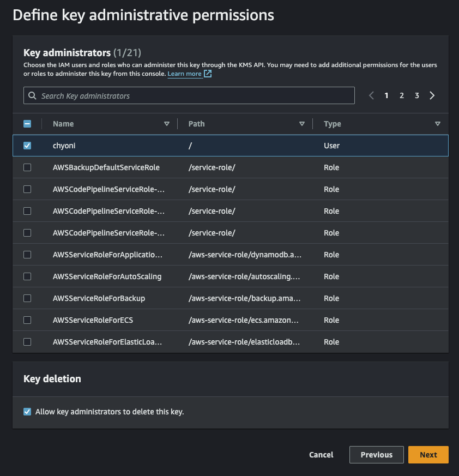Click the AWSServiceRoleForBackup name
The width and height of the screenshot is (459, 476).
(99, 298)
